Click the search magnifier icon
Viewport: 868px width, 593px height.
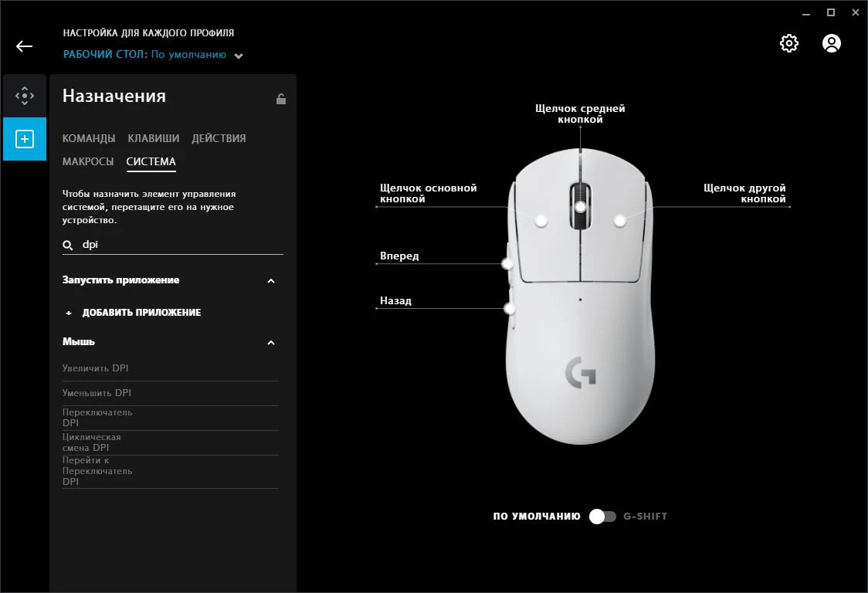(x=67, y=245)
